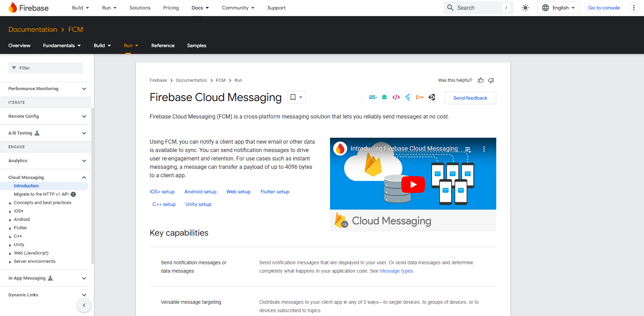Open the Android setup link
The height and width of the screenshot is (316, 644).
coord(200,192)
